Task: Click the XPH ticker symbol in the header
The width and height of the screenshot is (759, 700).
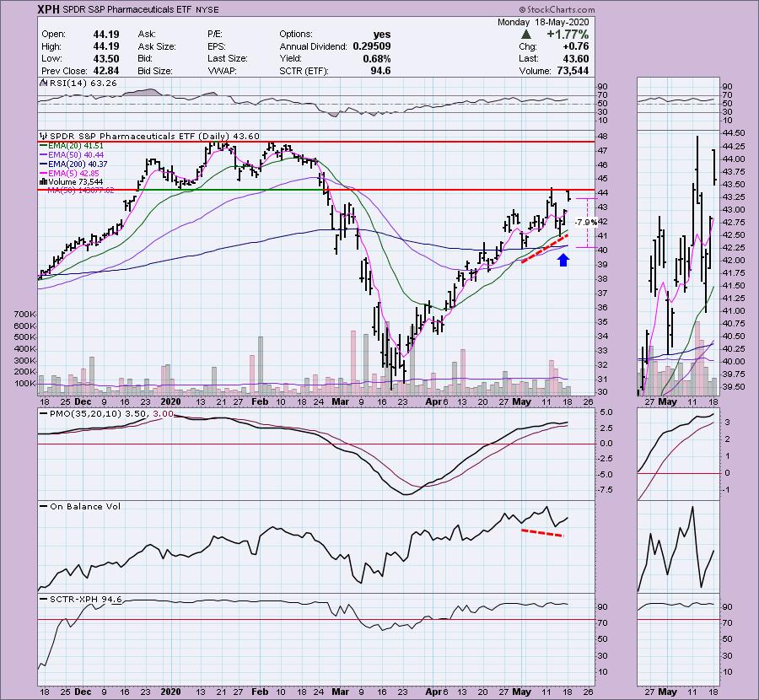Action: point(49,9)
